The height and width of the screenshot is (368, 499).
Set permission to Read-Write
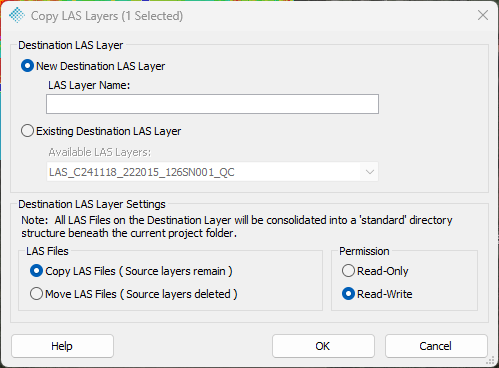coord(348,294)
